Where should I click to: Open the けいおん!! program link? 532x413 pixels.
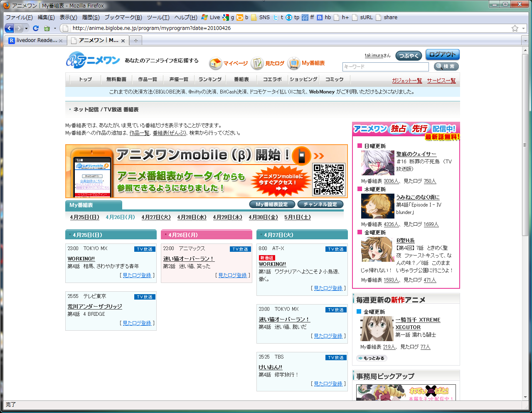point(270,367)
